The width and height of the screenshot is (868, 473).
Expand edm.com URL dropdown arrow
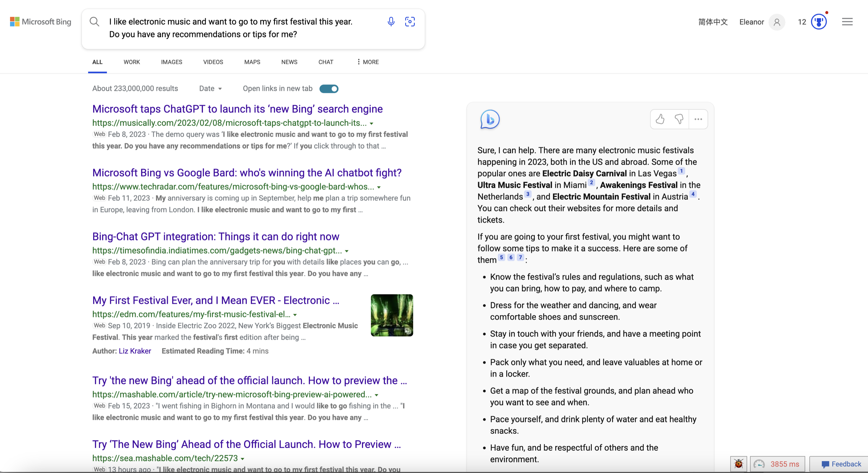(x=295, y=315)
